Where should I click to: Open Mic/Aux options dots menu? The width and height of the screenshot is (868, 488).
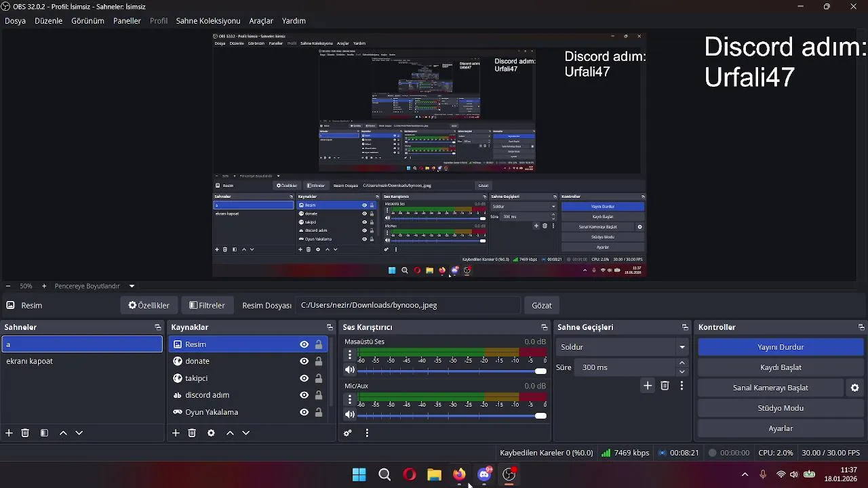[350, 399]
